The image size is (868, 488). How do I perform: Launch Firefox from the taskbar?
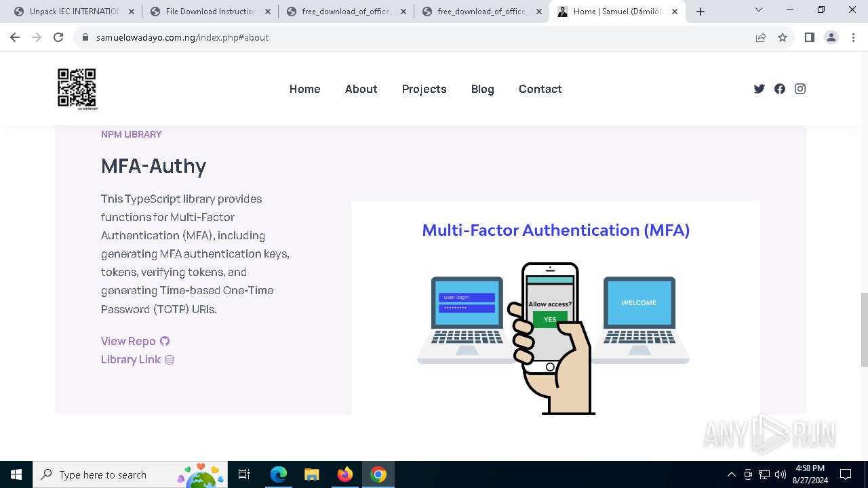345,474
